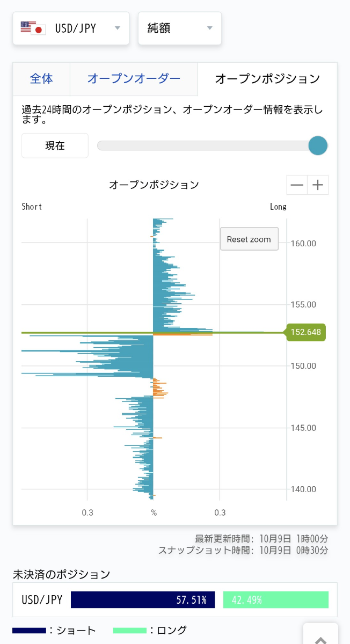Image resolution: width=350 pixels, height=644 pixels.
Task: Click the zoom in plus icon
Action: tap(318, 185)
